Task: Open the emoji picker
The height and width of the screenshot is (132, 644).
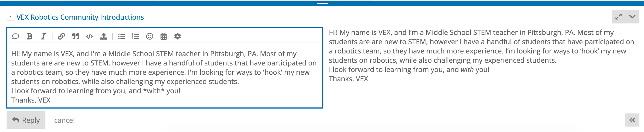Action: (150, 36)
